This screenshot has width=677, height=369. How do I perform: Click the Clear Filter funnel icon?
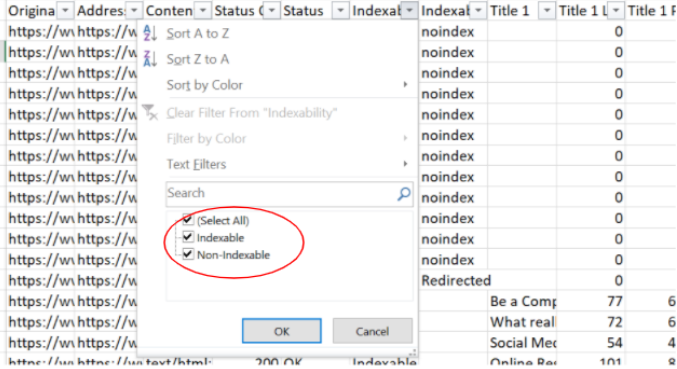click(x=150, y=113)
